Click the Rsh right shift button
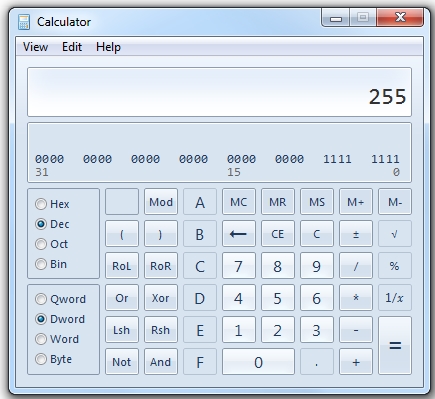Screen dimensions: 435x399 coord(161,330)
